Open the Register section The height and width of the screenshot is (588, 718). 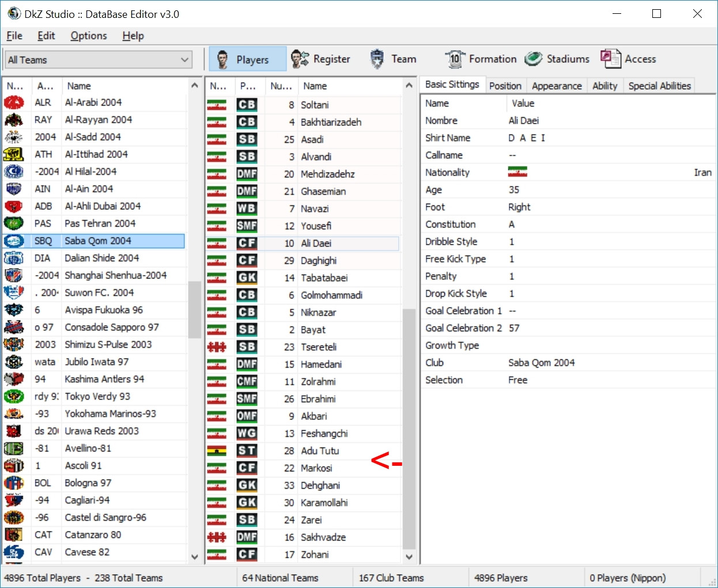pos(320,59)
